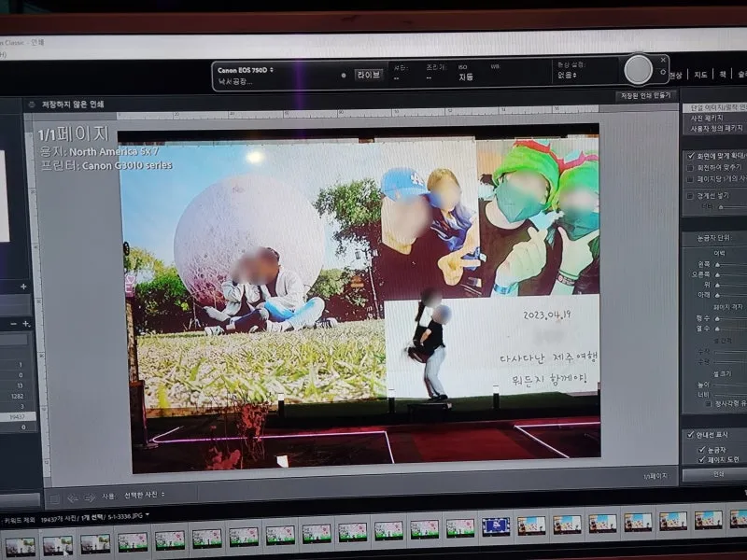This screenshot has height=560, width=747.
Task: Select the highlighted filmstrip thumbnail
Action: tap(495, 525)
